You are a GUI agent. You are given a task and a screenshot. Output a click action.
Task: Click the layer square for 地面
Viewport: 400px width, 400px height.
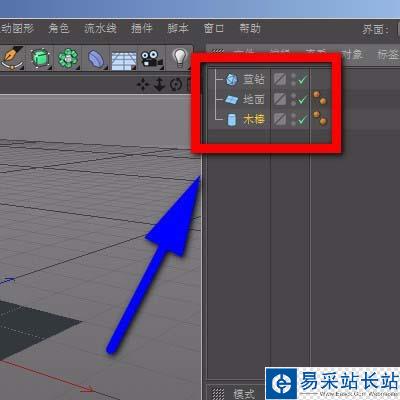[x=280, y=99]
